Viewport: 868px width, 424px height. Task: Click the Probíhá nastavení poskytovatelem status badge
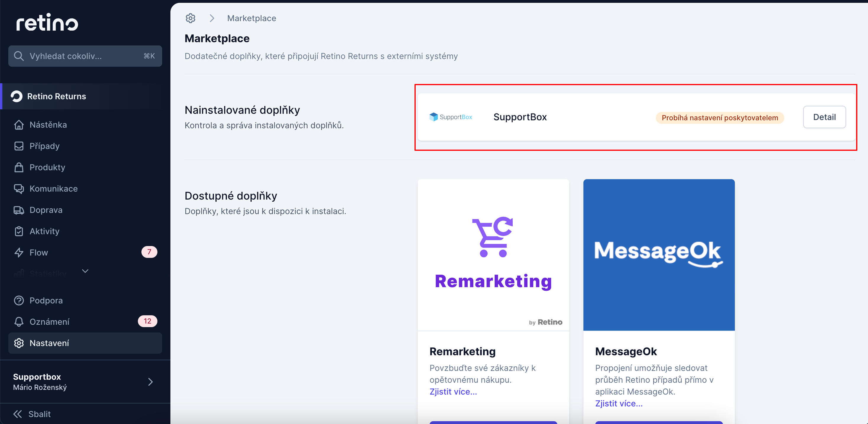[720, 118]
